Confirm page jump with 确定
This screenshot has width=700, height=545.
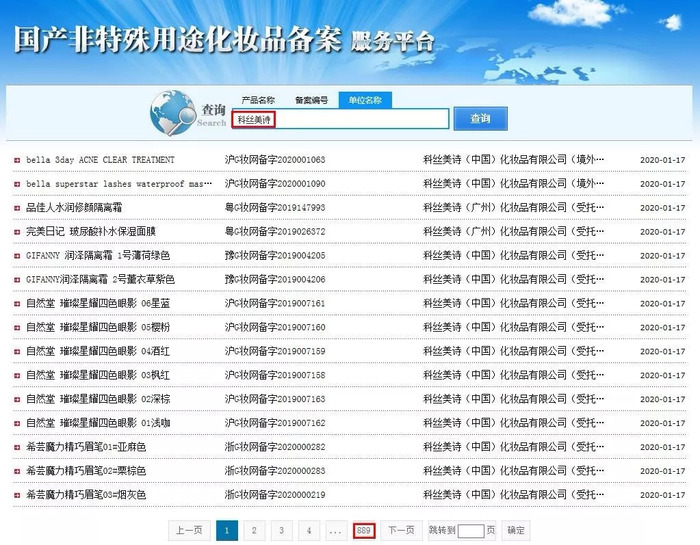516,530
